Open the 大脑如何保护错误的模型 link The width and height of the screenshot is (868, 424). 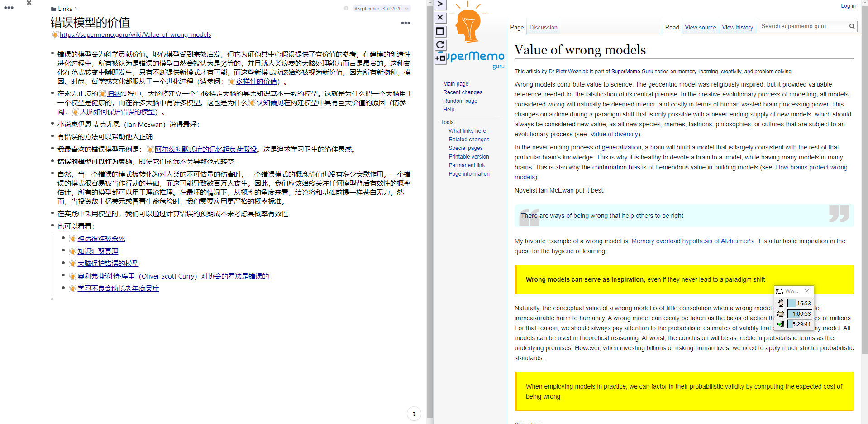[118, 112]
